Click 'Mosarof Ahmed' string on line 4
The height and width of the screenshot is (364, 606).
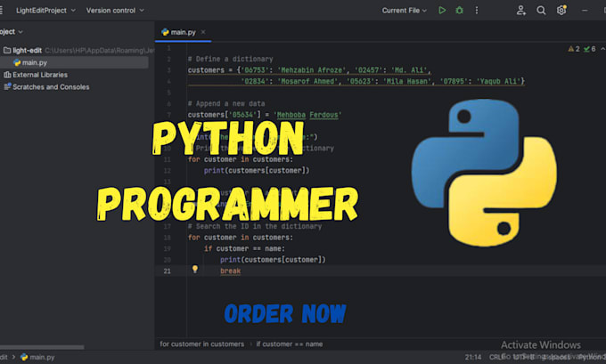click(x=309, y=81)
